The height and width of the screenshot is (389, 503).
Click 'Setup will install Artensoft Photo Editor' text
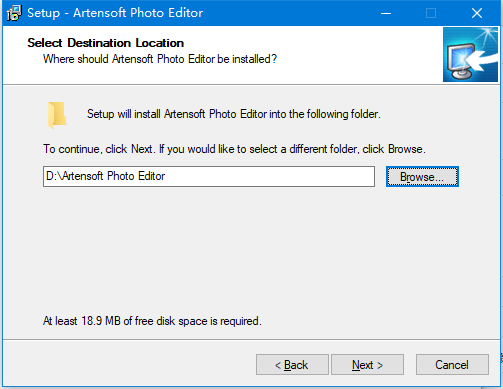234,114
